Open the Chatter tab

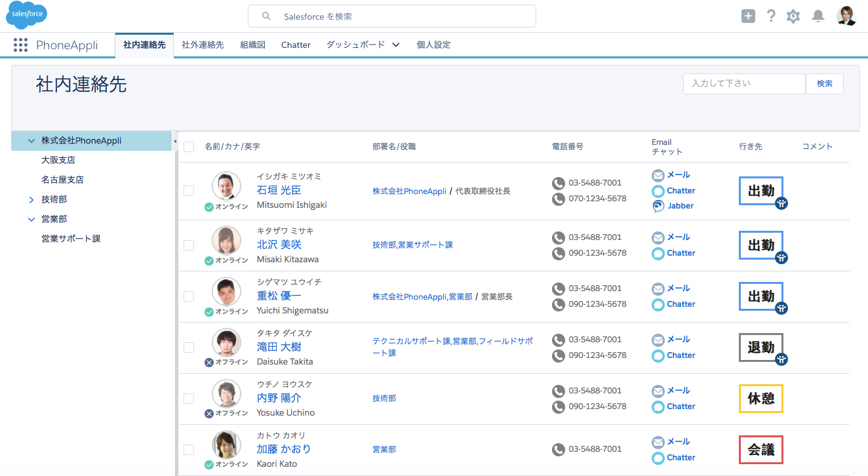pos(296,45)
